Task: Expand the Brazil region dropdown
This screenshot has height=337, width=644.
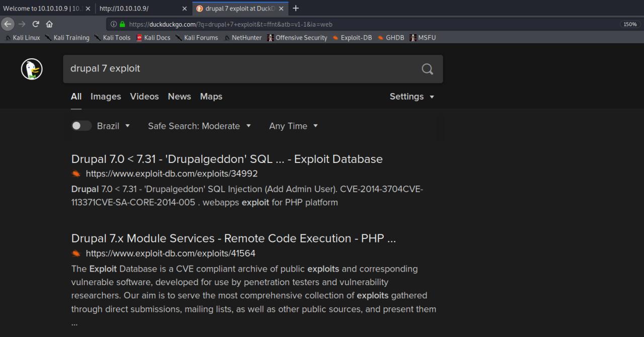Action: pyautogui.click(x=114, y=126)
